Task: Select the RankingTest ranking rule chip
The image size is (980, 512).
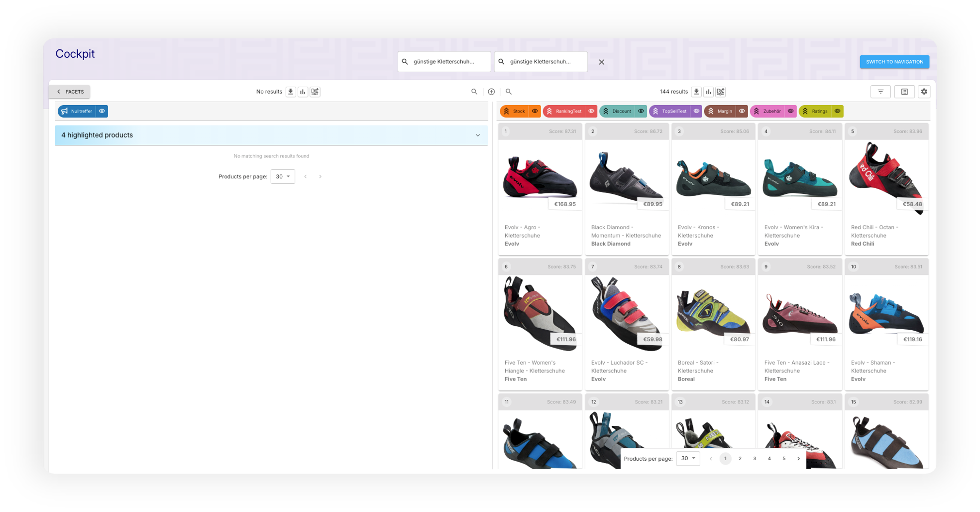Action: (x=564, y=111)
